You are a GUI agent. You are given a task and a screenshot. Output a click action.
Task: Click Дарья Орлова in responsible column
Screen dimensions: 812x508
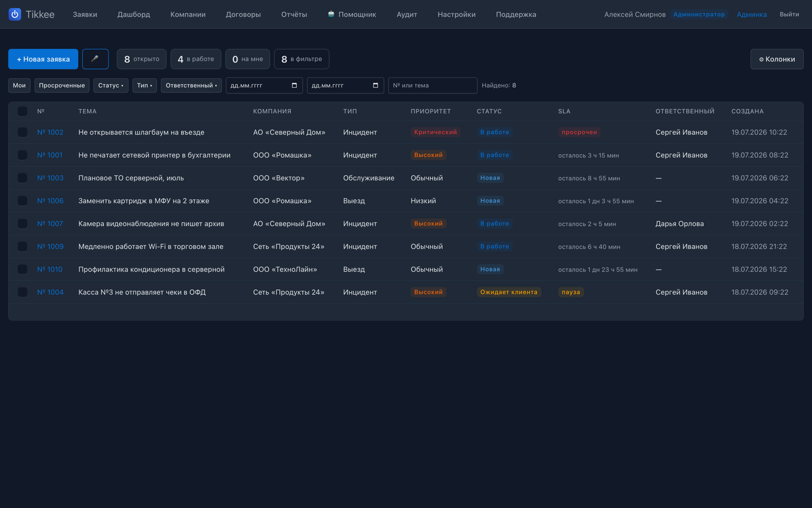point(680,224)
